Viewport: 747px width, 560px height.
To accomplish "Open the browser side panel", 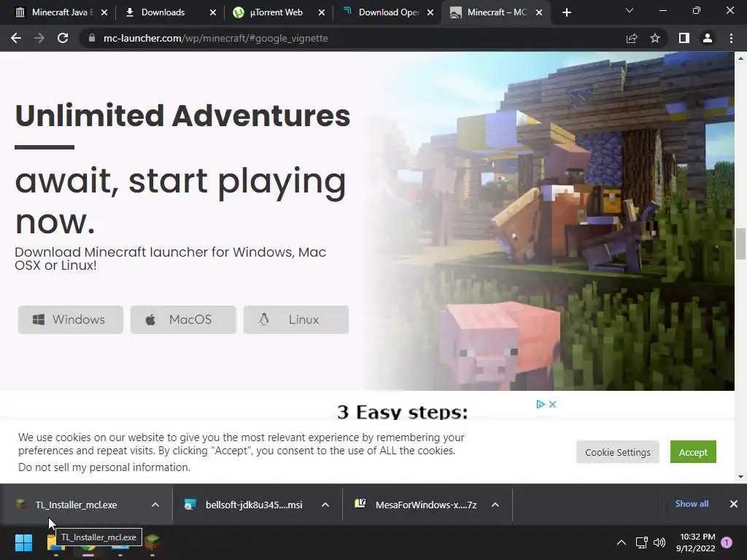I will click(684, 38).
